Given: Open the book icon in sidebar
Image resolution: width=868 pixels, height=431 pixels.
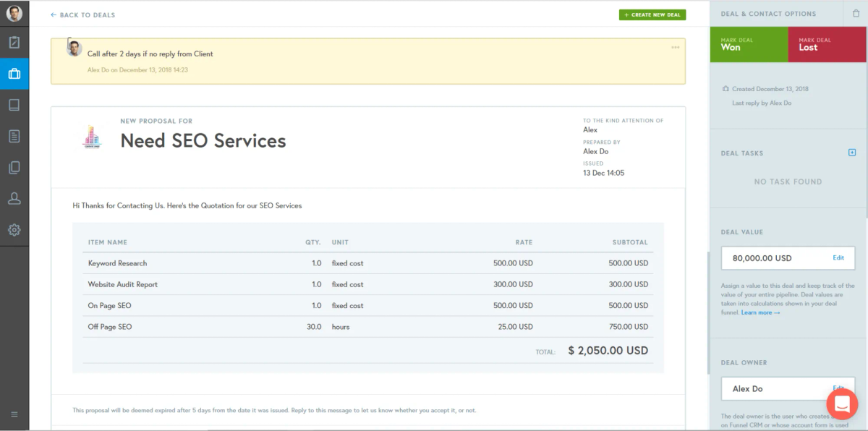Looking at the screenshot, I should pyautogui.click(x=14, y=105).
